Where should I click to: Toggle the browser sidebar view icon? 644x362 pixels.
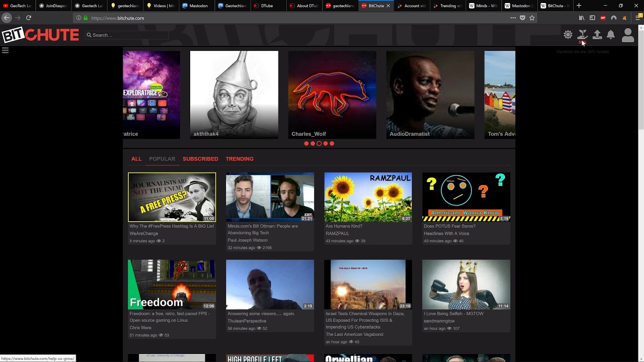pos(592,18)
